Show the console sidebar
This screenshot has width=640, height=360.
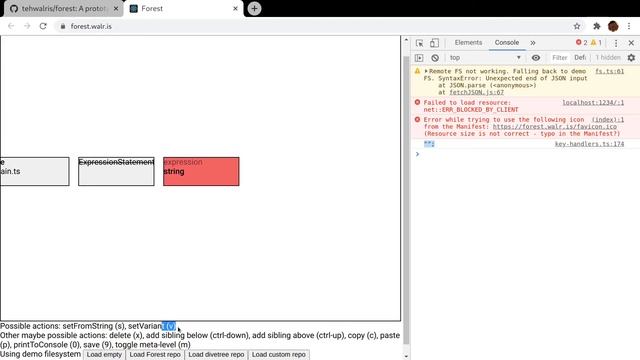(x=419, y=58)
